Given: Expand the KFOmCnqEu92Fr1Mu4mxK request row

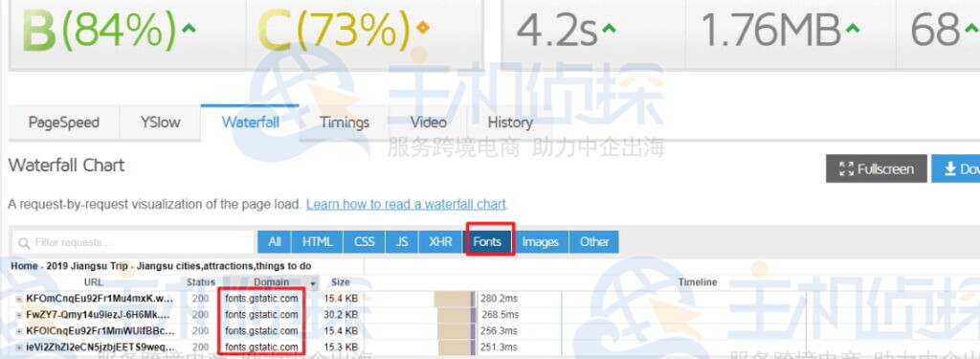Looking at the screenshot, I should tap(19, 299).
